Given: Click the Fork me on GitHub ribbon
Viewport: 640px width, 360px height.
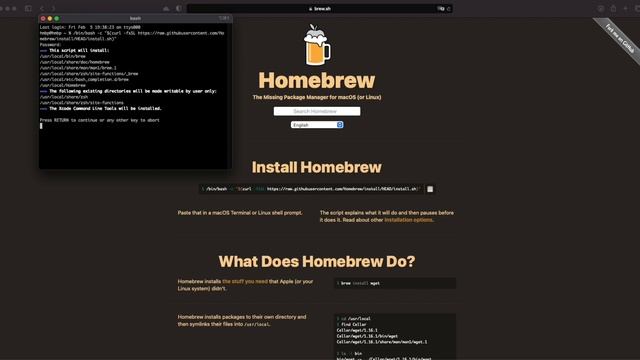Looking at the screenshot, I should [620, 39].
